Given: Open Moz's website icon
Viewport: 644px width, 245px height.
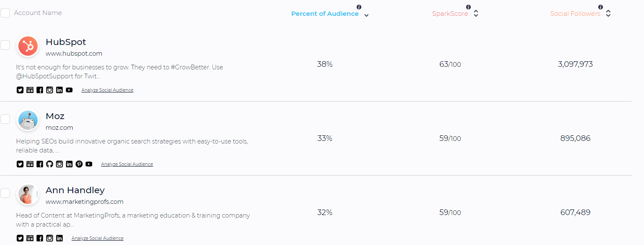Looking at the screenshot, I should 30,164.
